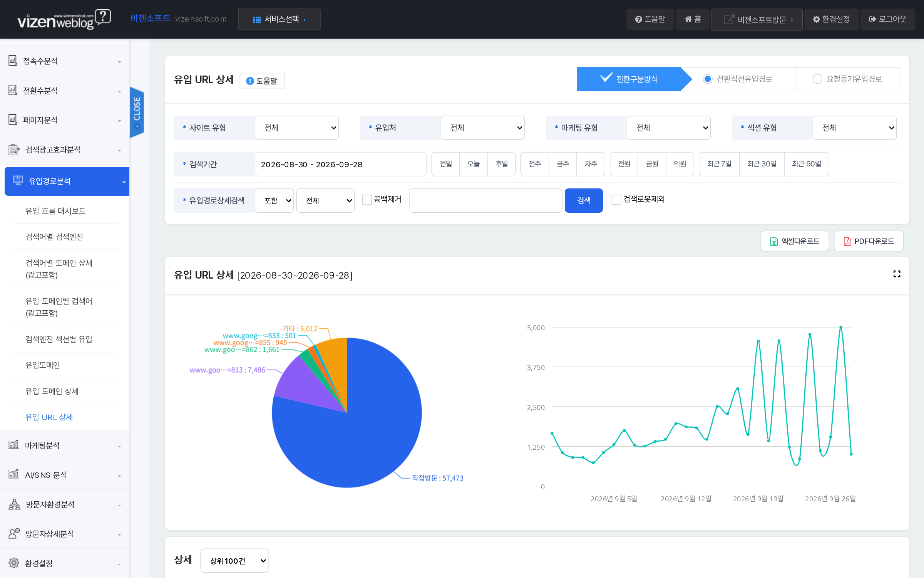Click the 로그아웃 sign-out icon
The image size is (924, 578).
pos(873,19)
